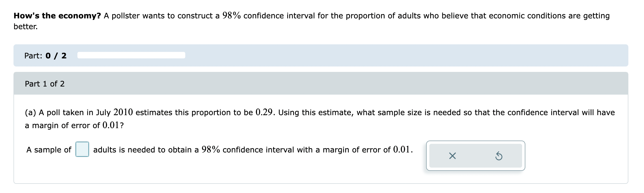Select the Part 1 of 2 header

click(321, 84)
